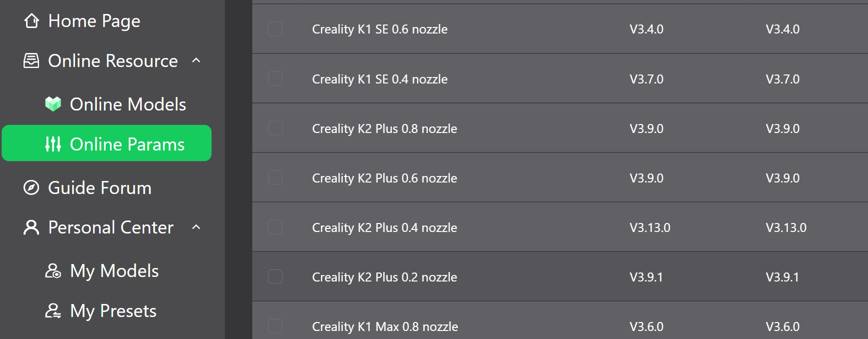Click the Creality K1 SE 0.4 nozzle name
The image size is (868, 339).
tap(380, 79)
